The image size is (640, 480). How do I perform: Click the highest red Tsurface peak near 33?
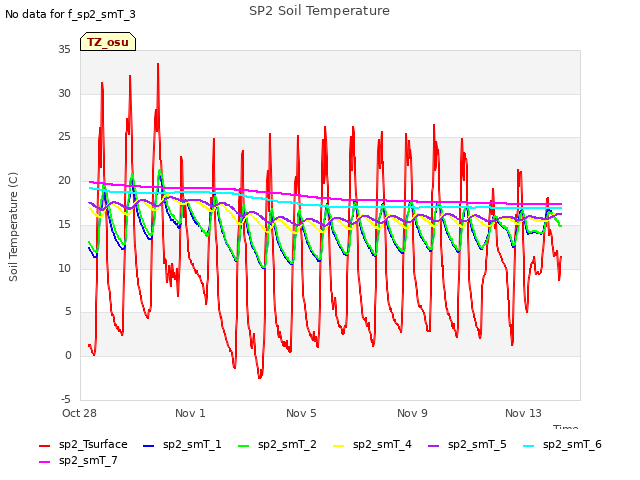coord(158,64)
